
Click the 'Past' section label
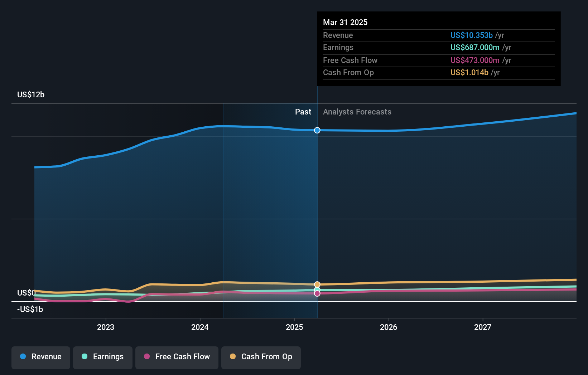tap(303, 112)
